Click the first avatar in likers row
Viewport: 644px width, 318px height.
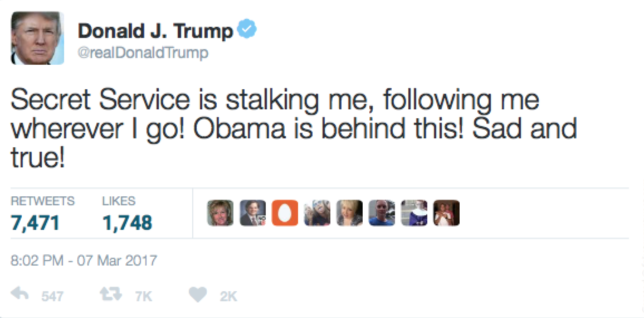tap(220, 213)
